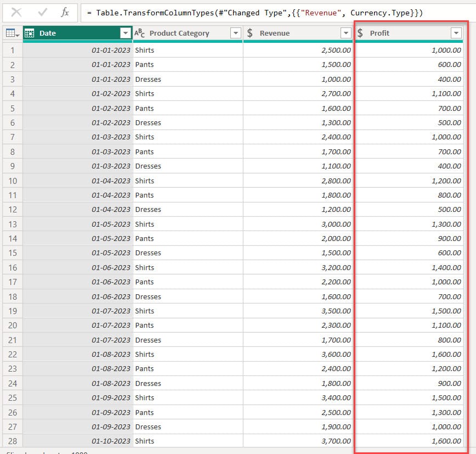
Task: Open the Revenue column filter dropdown
Action: click(x=346, y=33)
